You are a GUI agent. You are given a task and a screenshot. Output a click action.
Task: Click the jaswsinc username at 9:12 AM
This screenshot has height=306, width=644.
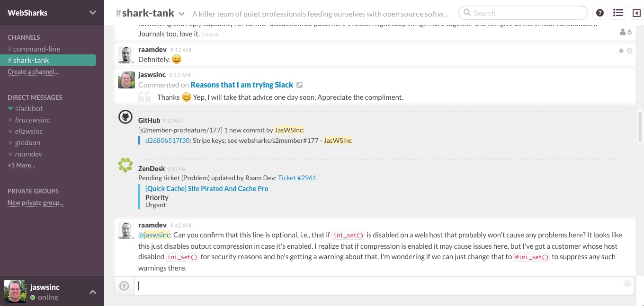coord(152,75)
